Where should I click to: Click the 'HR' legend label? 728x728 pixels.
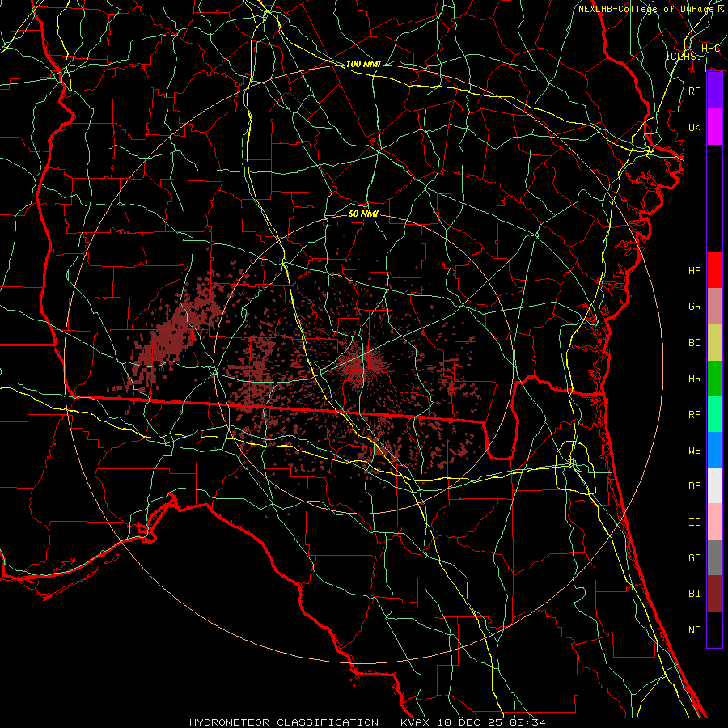(x=694, y=379)
